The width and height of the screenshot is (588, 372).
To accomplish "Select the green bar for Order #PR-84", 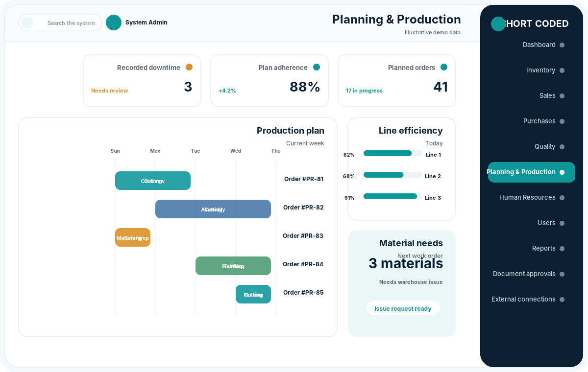I will point(233,266).
